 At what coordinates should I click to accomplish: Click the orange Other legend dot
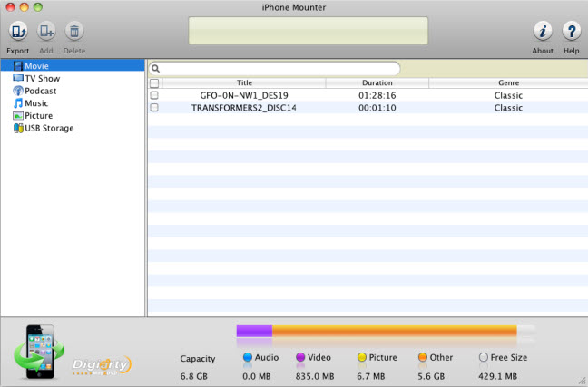pos(423,357)
